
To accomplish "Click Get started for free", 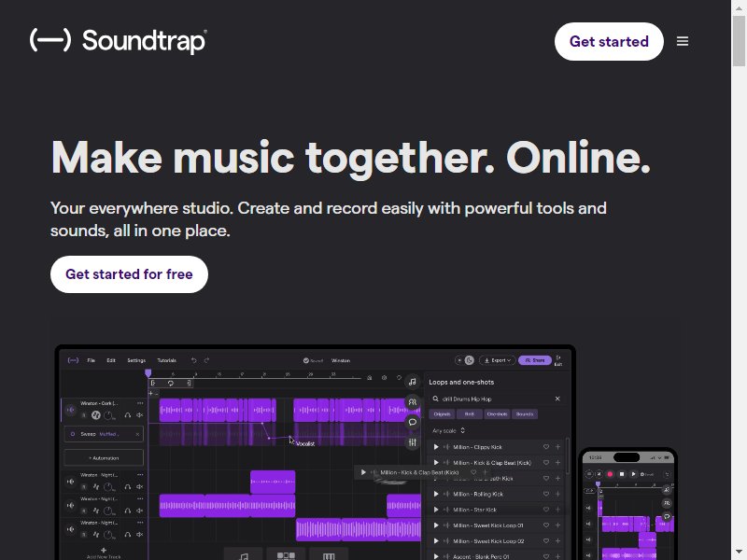I will 129,274.
